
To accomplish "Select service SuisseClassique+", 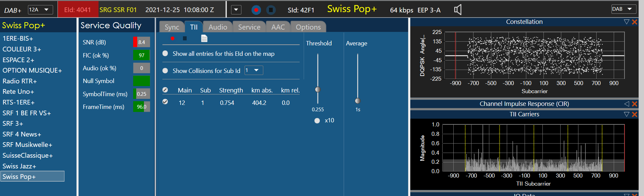I will pos(28,155).
